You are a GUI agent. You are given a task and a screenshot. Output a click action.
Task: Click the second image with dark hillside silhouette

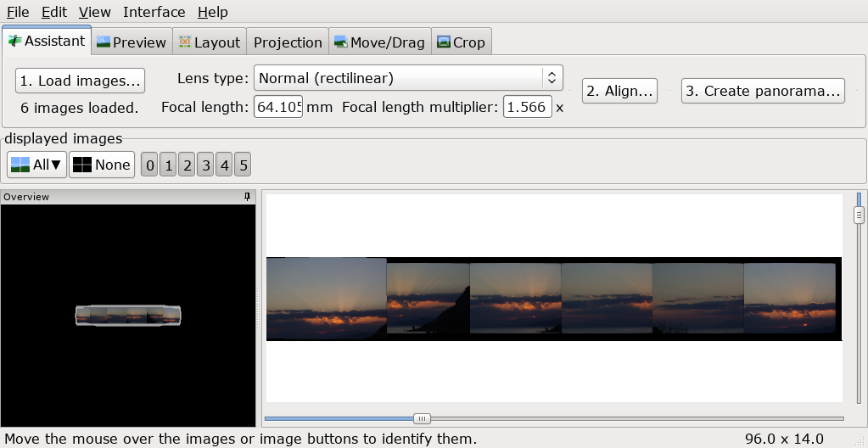click(x=428, y=299)
